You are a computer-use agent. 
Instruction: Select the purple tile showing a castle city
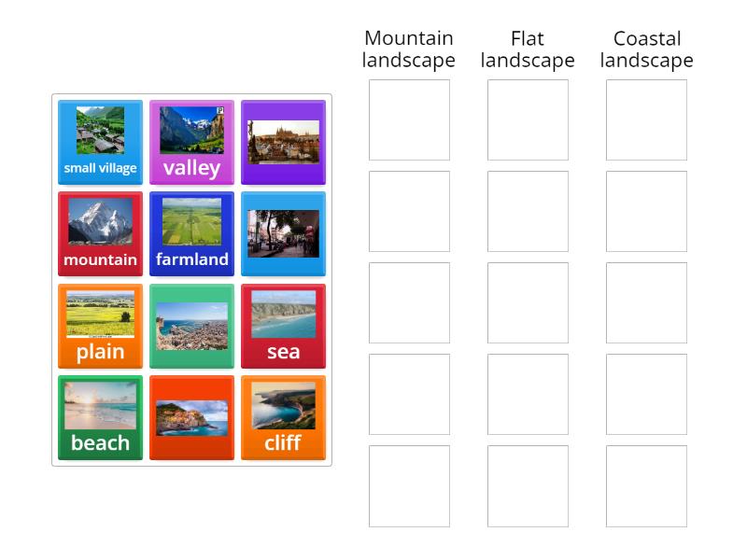click(x=283, y=140)
